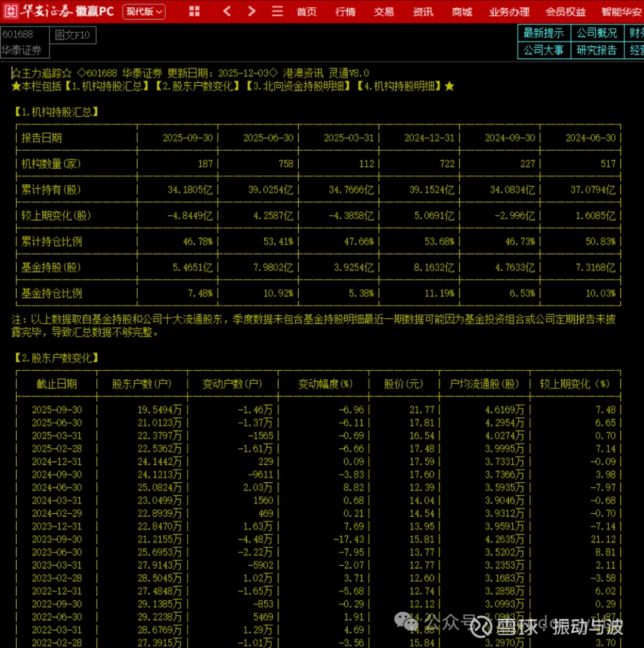Click the 最新提示 button

[544, 33]
